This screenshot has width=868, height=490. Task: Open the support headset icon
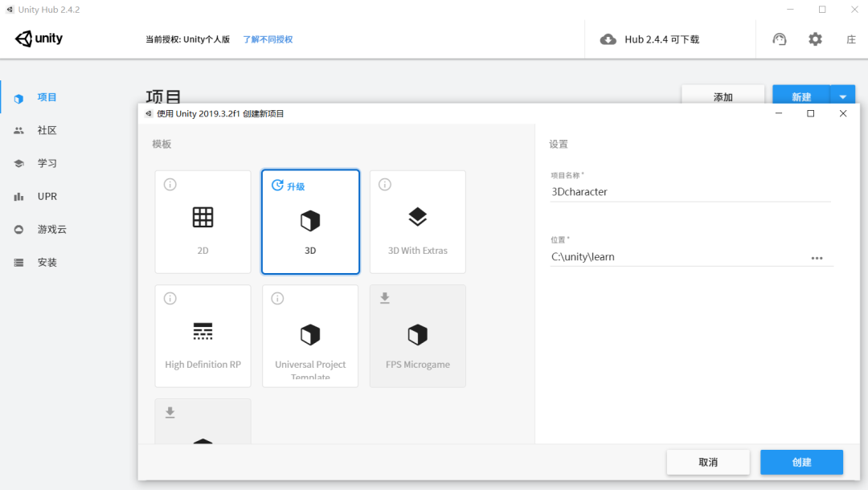[x=780, y=39]
